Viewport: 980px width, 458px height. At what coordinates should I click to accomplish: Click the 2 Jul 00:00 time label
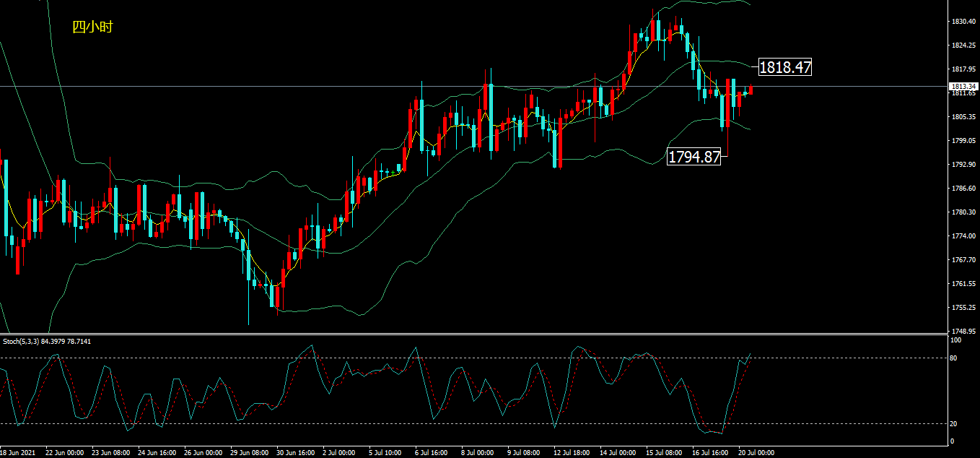(x=339, y=453)
